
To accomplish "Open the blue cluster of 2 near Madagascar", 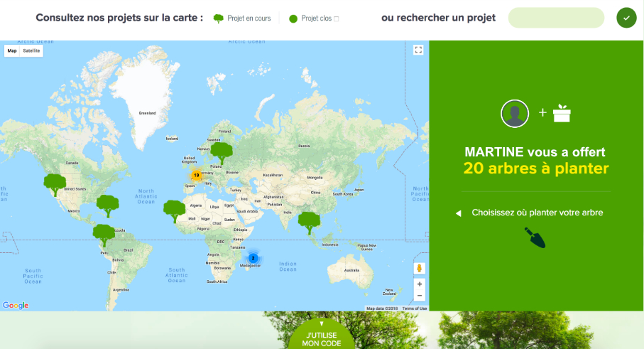I will [253, 257].
